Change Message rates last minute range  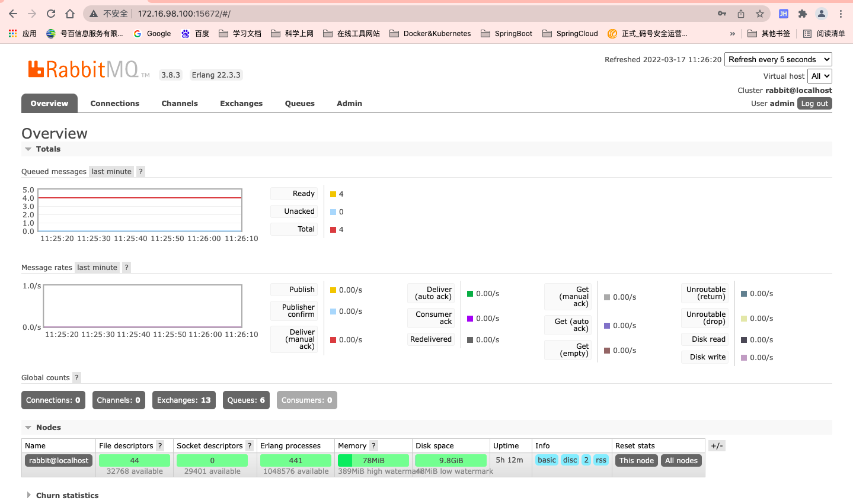click(x=97, y=268)
